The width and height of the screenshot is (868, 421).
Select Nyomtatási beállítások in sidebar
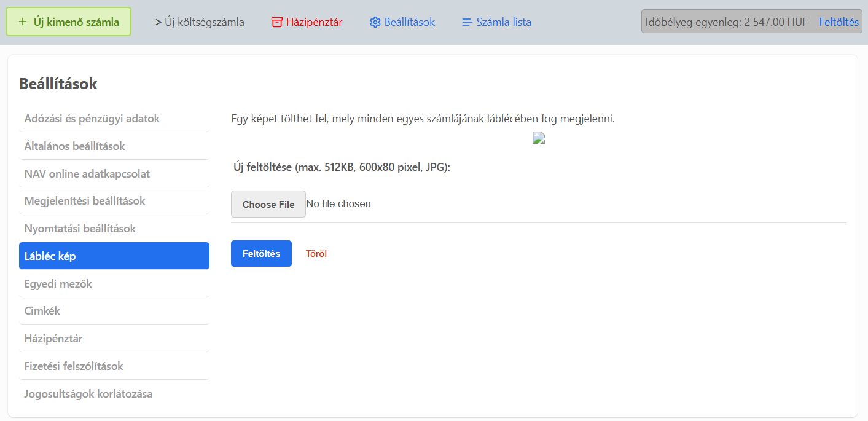(80, 229)
